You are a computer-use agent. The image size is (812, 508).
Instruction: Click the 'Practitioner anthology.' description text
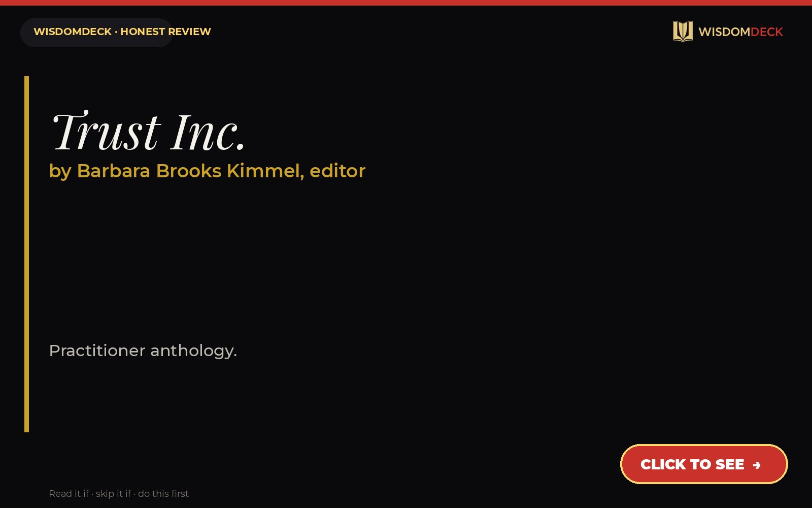coord(143,351)
